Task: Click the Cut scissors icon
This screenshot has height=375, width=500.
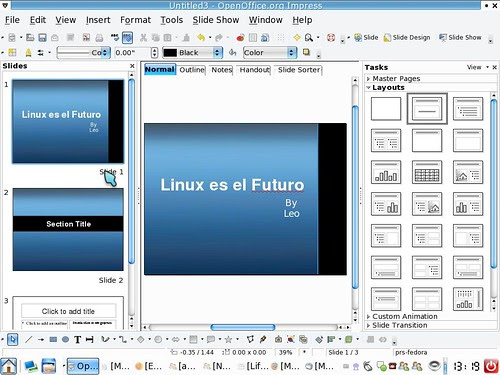Action: click(x=143, y=38)
